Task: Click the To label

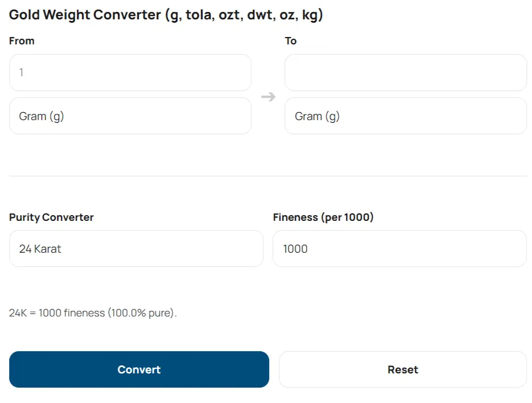Action: [x=291, y=41]
